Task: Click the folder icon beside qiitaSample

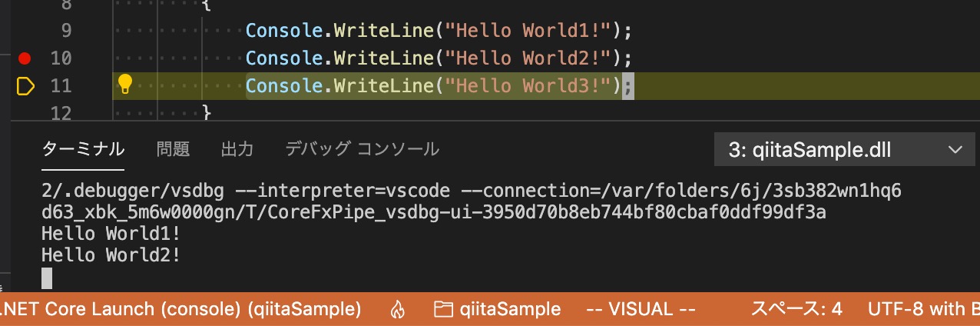Action: [442, 309]
